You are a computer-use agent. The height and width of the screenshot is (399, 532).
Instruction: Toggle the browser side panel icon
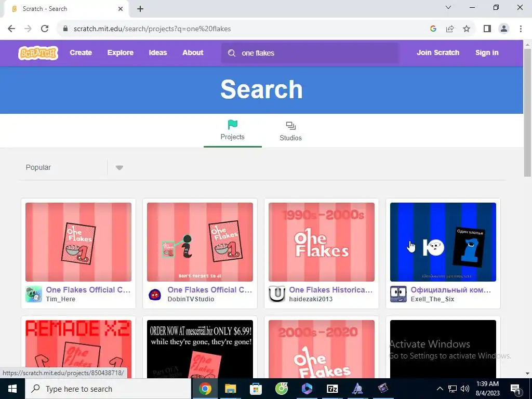(x=487, y=29)
